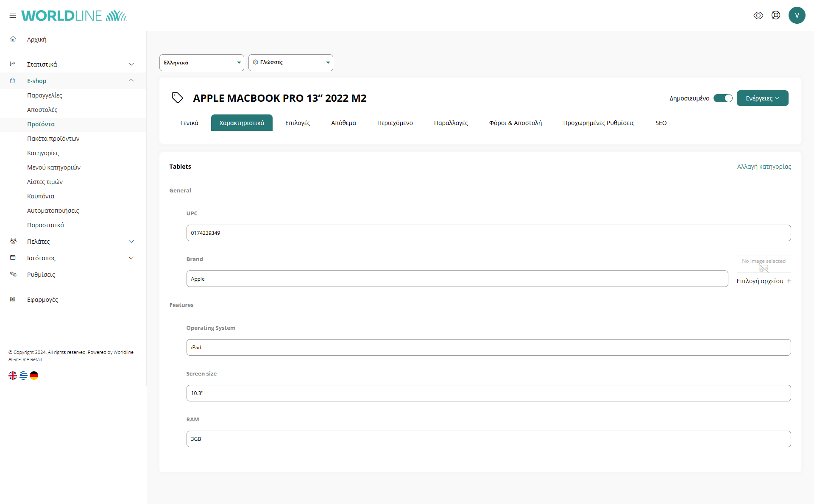Click the English UK flag icon

(x=13, y=376)
